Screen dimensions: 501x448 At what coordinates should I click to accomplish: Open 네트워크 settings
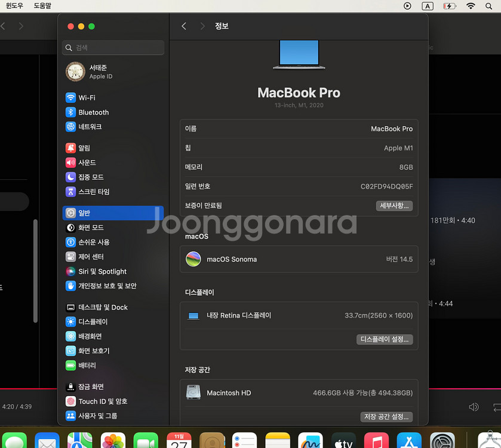pyautogui.click(x=113, y=127)
